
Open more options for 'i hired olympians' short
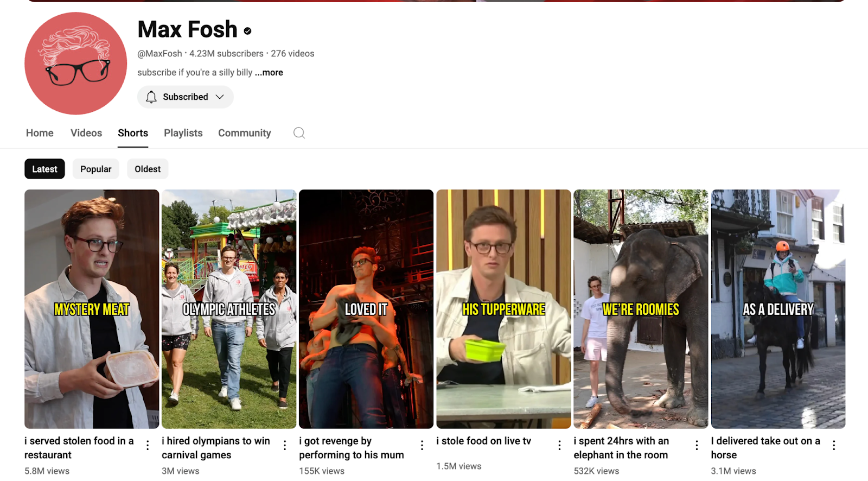(x=285, y=446)
